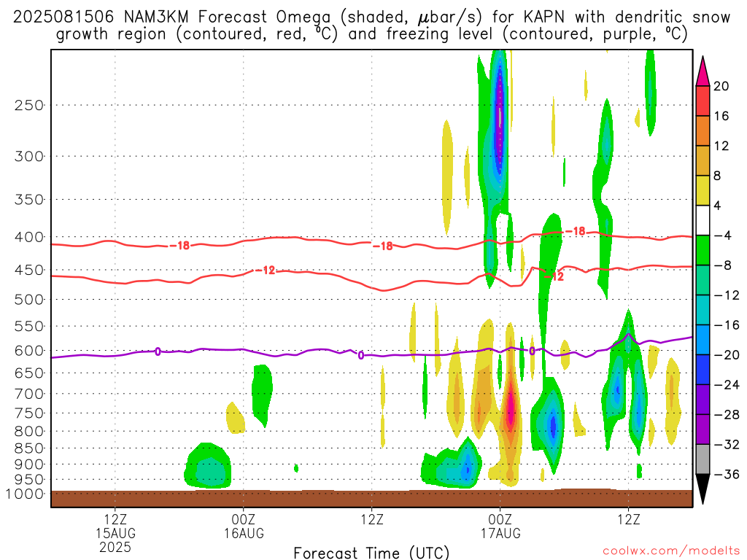Click the white swatch between 4 and -4

point(703,220)
